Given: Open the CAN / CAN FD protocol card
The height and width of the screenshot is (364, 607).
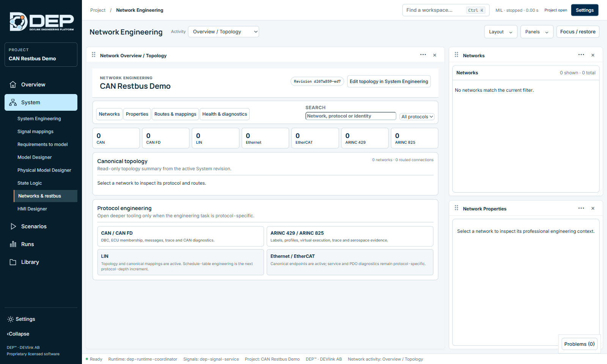Looking at the screenshot, I should (180, 236).
